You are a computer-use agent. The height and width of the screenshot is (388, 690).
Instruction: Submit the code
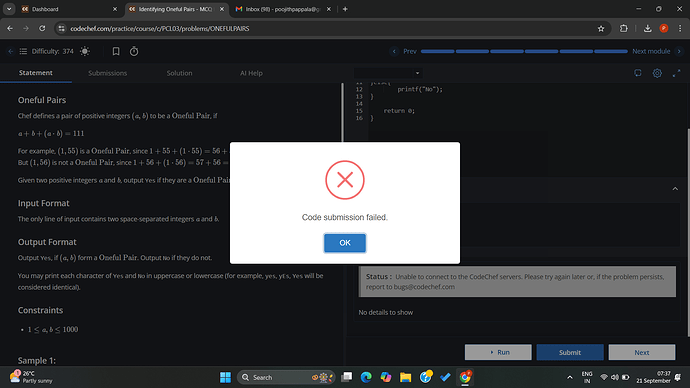point(570,352)
